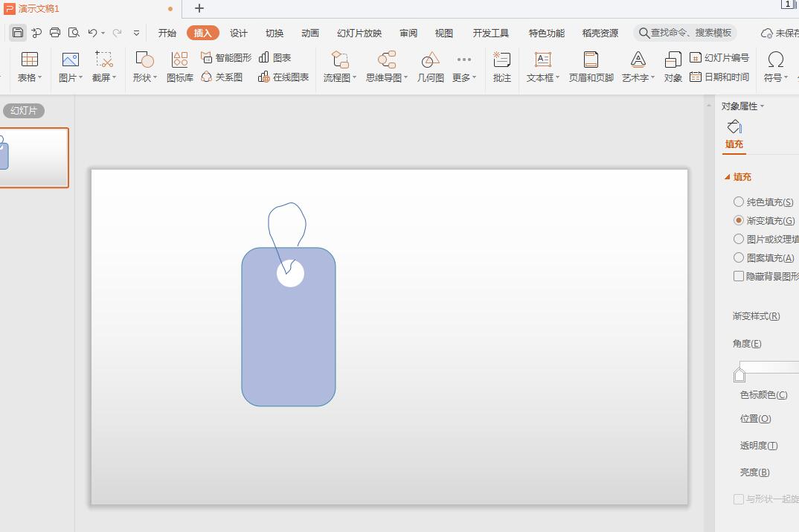The image size is (799, 532).
Task: Click the 幻灯片 panel label button
Action: click(24, 111)
